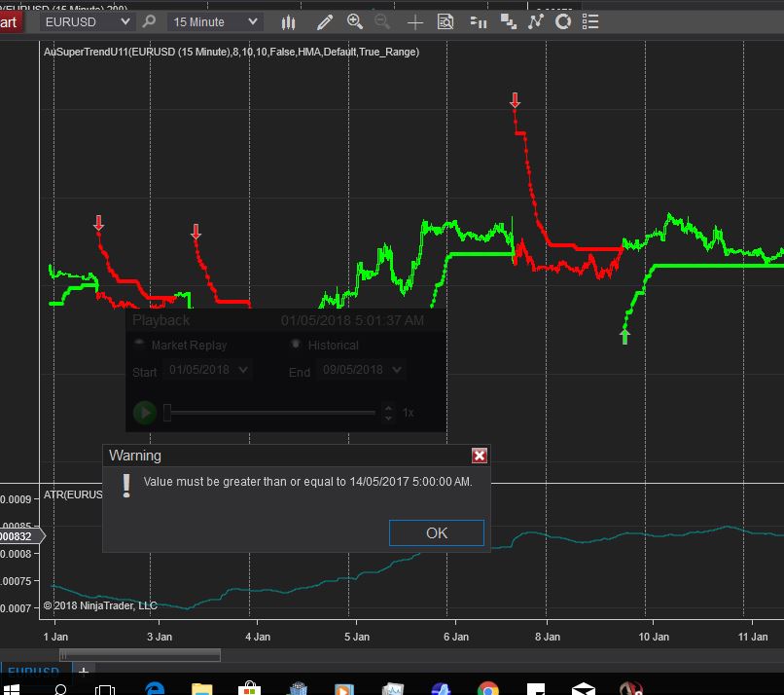The width and height of the screenshot is (784, 695).
Task: Click the ATR(EURUS indicator panel label
Action: (x=73, y=494)
